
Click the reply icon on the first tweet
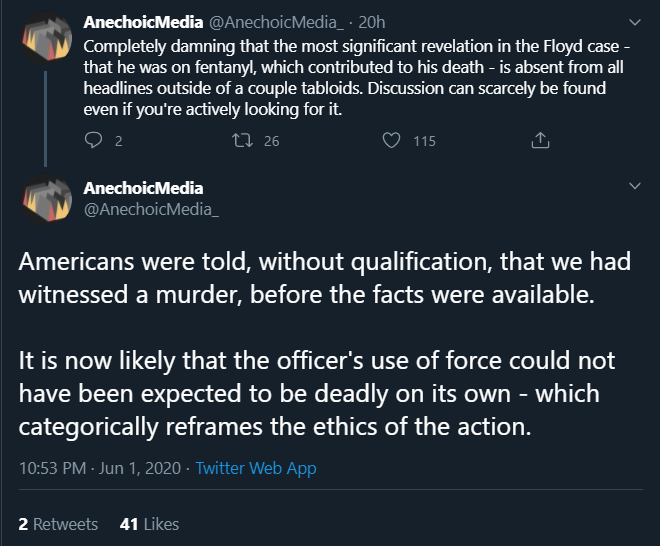(x=92, y=141)
